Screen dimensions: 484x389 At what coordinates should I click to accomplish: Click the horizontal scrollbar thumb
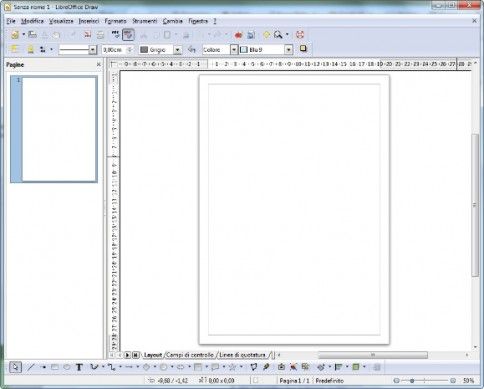[373, 355]
